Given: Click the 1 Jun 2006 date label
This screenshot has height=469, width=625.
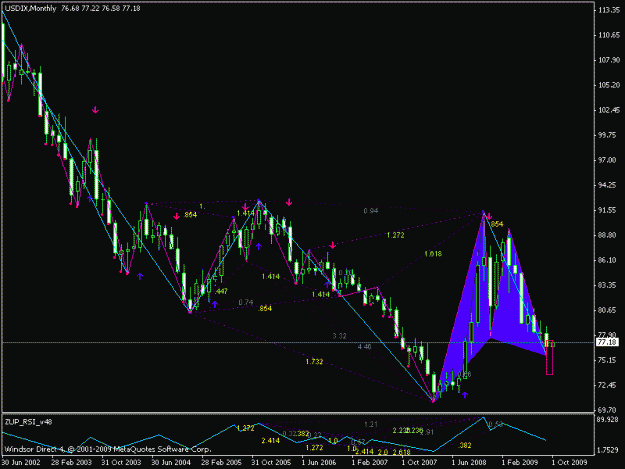Looking at the screenshot, I should (319, 462).
